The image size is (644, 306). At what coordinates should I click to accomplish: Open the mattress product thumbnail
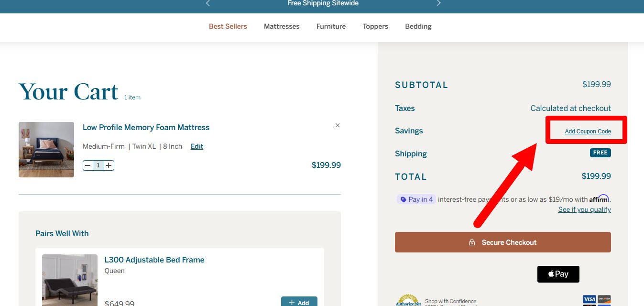pyautogui.click(x=46, y=150)
